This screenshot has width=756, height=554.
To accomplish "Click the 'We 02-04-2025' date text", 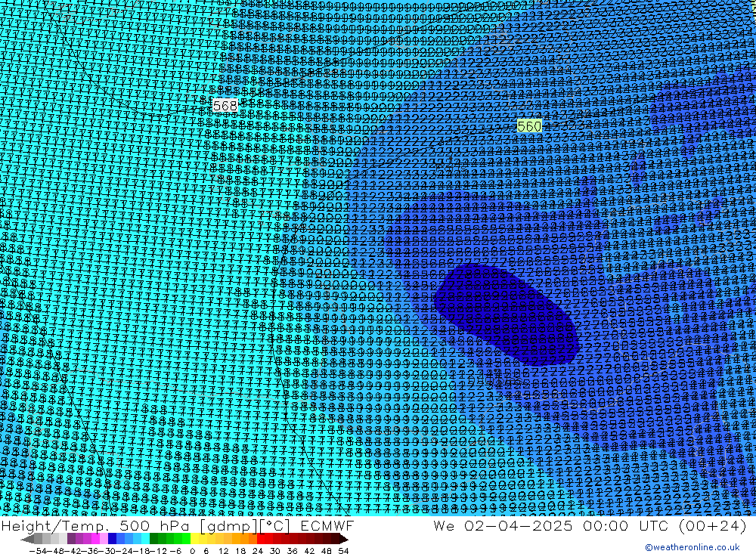I will [503, 525].
